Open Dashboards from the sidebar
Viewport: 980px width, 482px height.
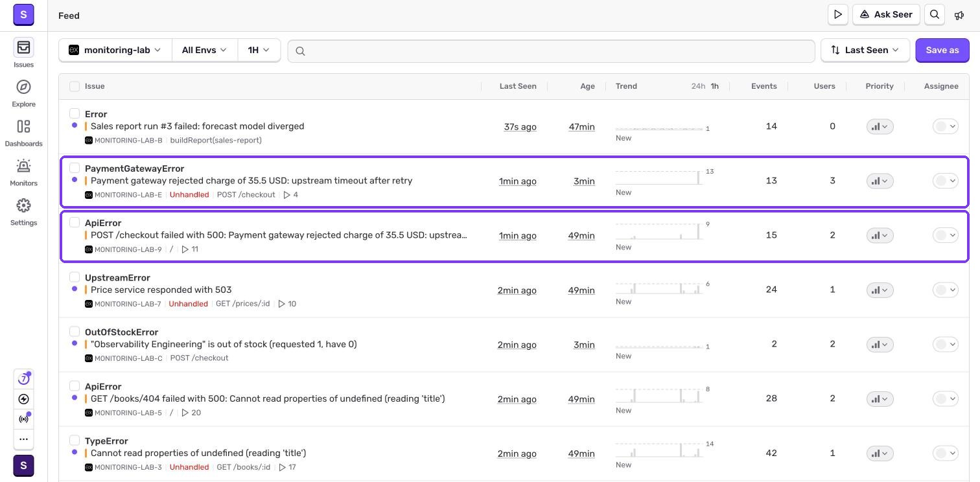pyautogui.click(x=23, y=132)
